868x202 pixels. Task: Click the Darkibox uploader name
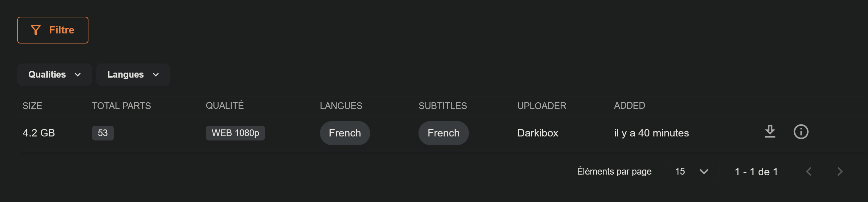click(x=538, y=133)
